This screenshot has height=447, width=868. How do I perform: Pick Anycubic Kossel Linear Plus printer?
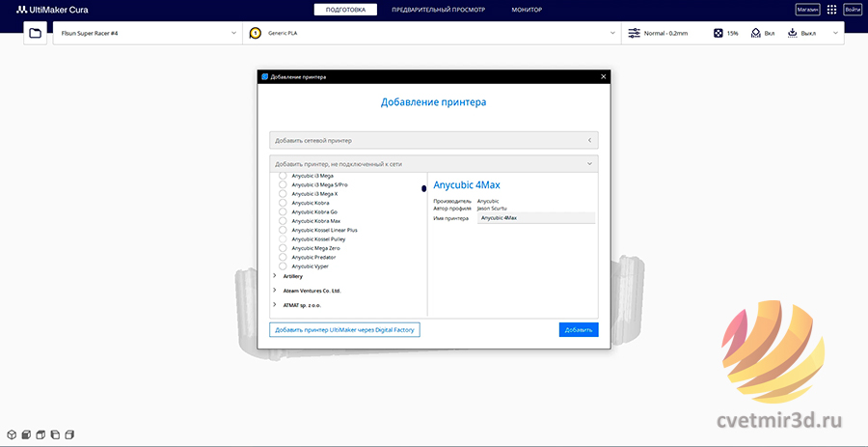[283, 230]
